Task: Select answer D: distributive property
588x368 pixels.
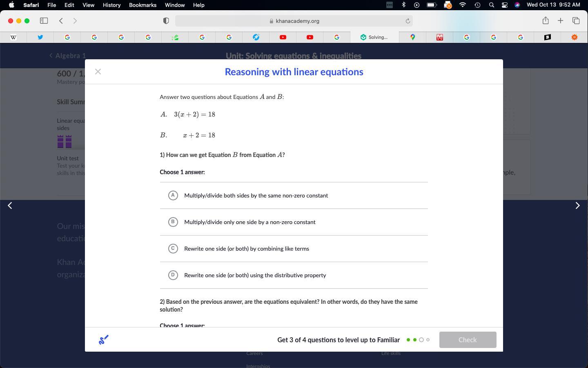Action: [294, 275]
